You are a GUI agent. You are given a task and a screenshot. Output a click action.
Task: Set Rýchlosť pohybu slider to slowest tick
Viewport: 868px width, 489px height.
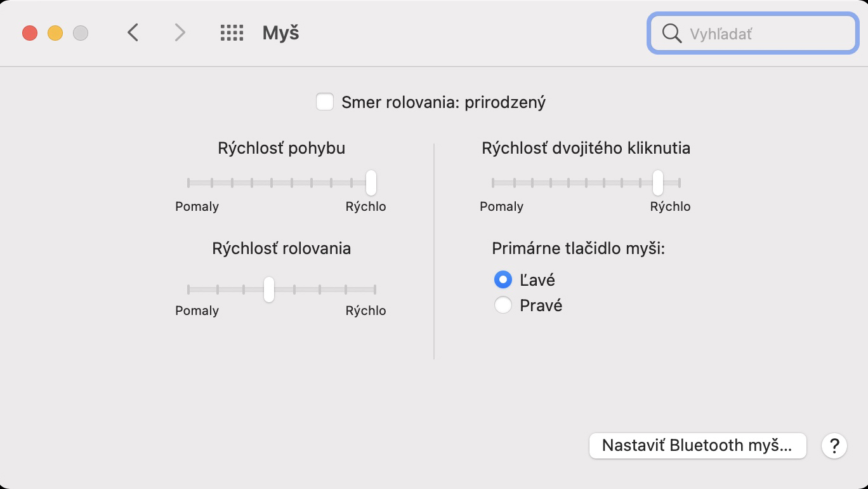188,183
